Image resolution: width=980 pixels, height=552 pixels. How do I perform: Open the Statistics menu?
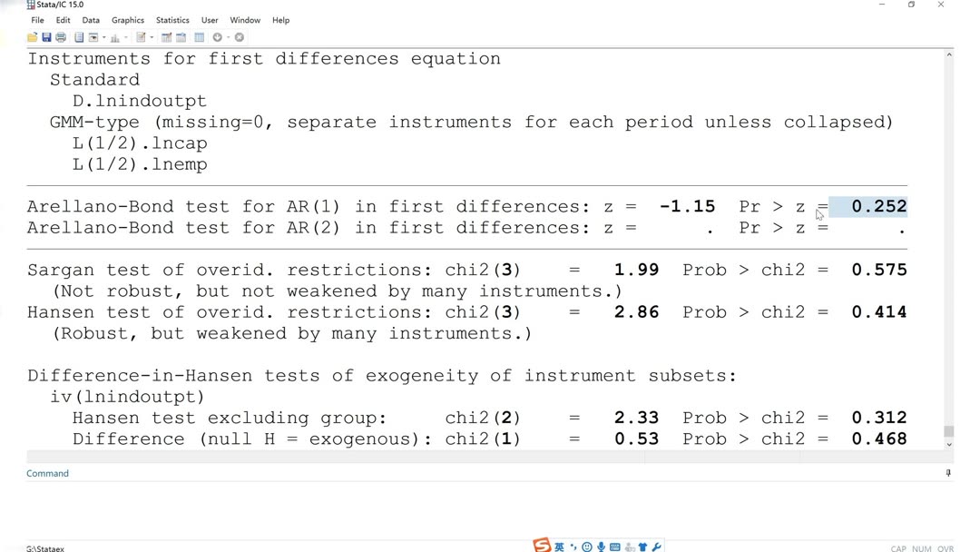pos(172,20)
